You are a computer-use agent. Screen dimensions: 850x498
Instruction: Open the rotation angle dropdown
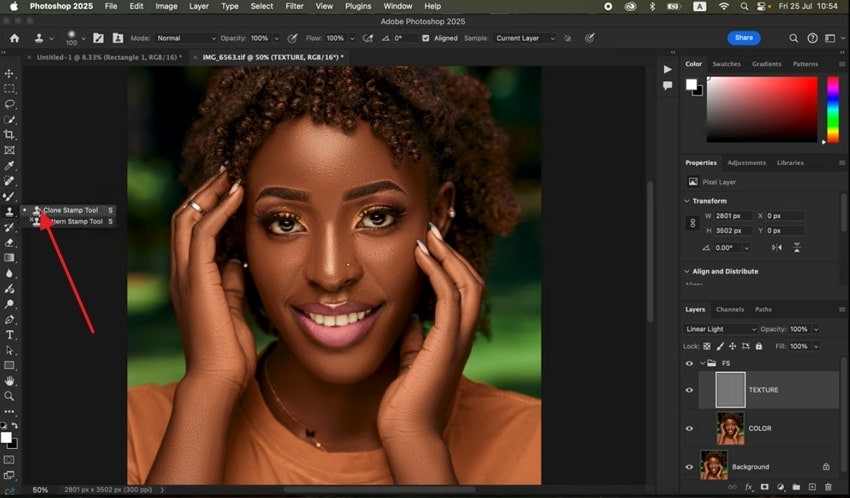point(746,248)
